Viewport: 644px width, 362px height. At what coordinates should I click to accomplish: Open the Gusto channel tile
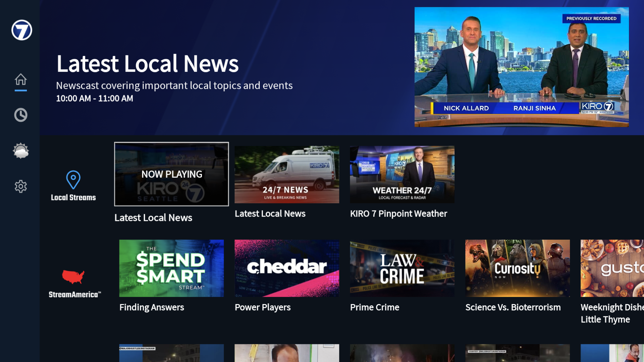pyautogui.click(x=612, y=268)
